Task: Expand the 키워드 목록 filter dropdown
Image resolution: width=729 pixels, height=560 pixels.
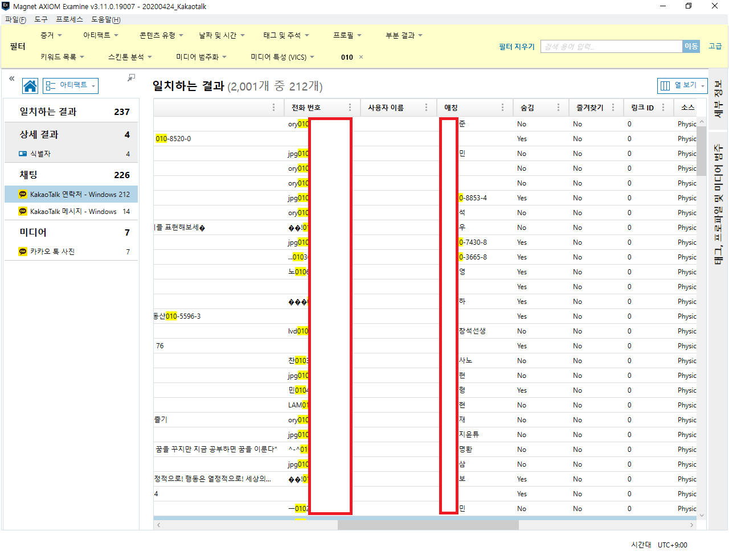Action: [x=63, y=57]
